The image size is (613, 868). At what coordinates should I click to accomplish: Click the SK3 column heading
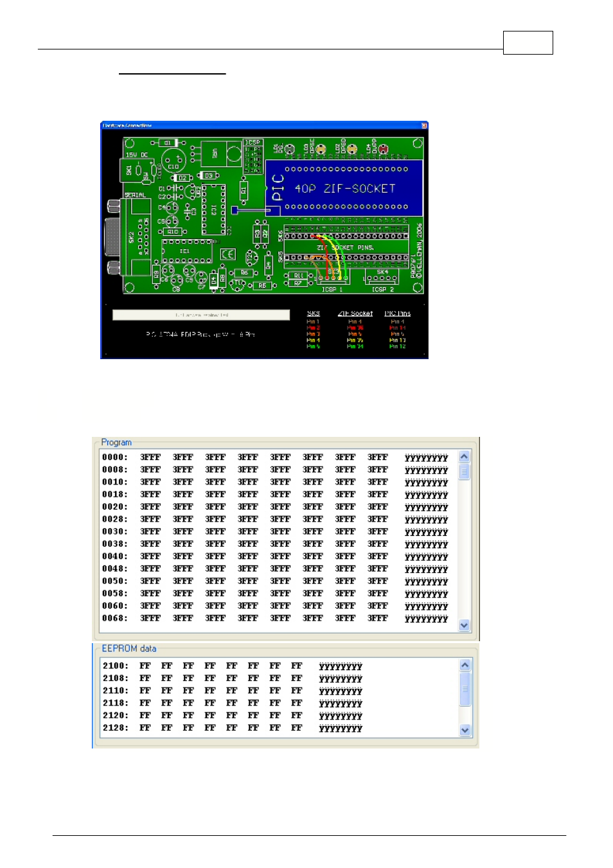pyautogui.click(x=313, y=314)
